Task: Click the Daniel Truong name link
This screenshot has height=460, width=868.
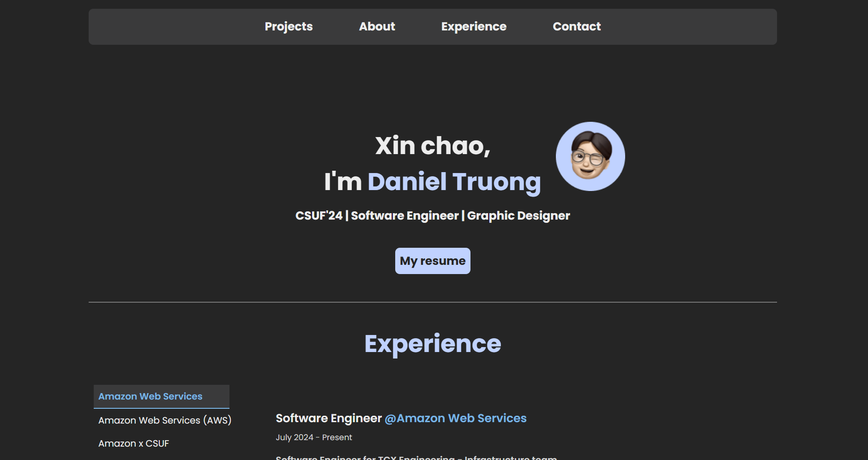Action: pos(453,181)
